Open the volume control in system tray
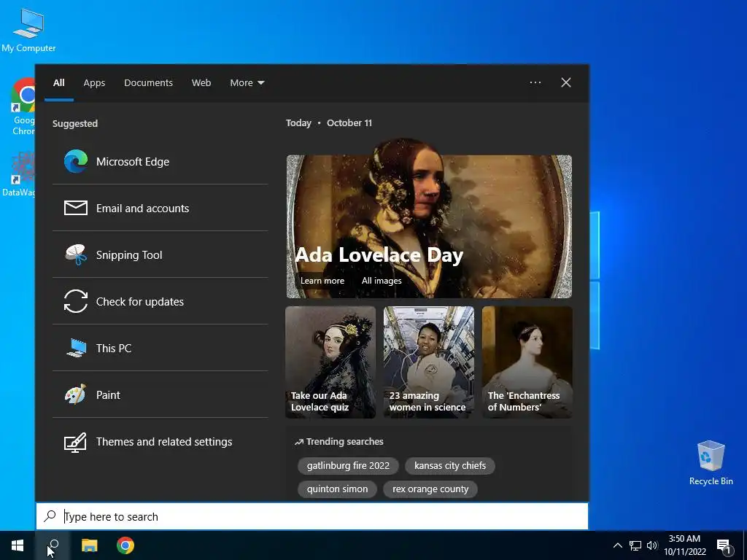The image size is (747, 560). (652, 545)
